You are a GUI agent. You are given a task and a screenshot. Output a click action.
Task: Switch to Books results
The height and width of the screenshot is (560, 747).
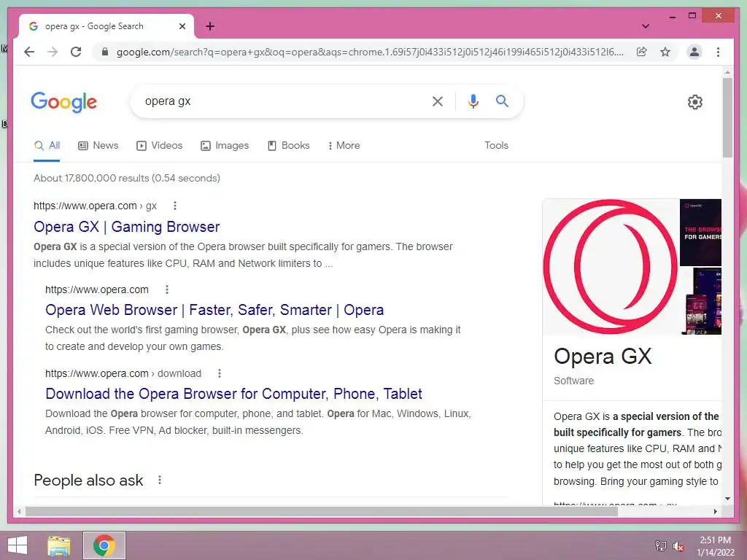(288, 146)
